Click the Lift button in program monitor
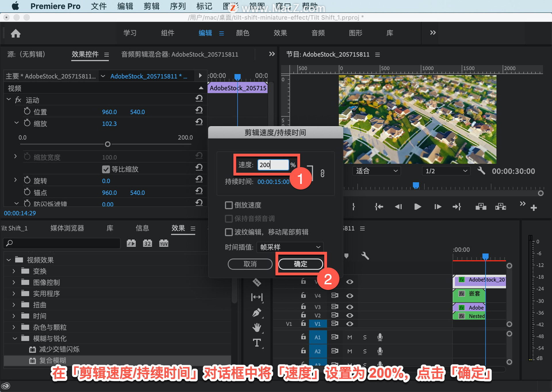This screenshot has height=392, width=552. [481, 207]
